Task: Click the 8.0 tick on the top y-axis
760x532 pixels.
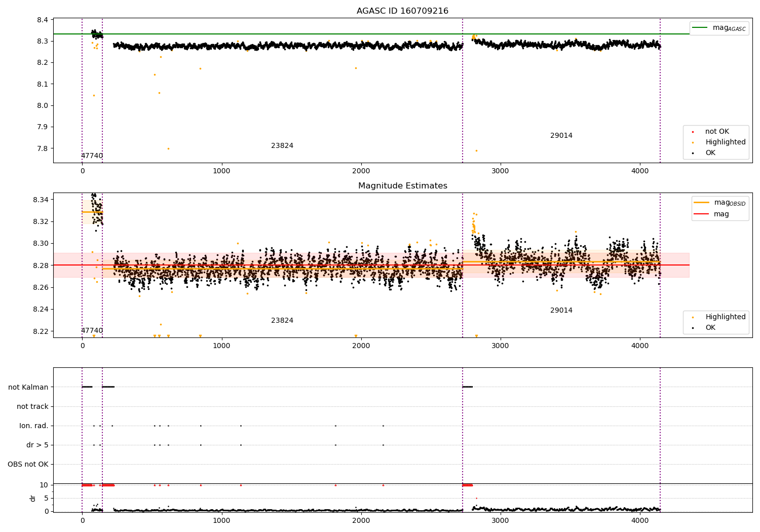Action: point(43,105)
